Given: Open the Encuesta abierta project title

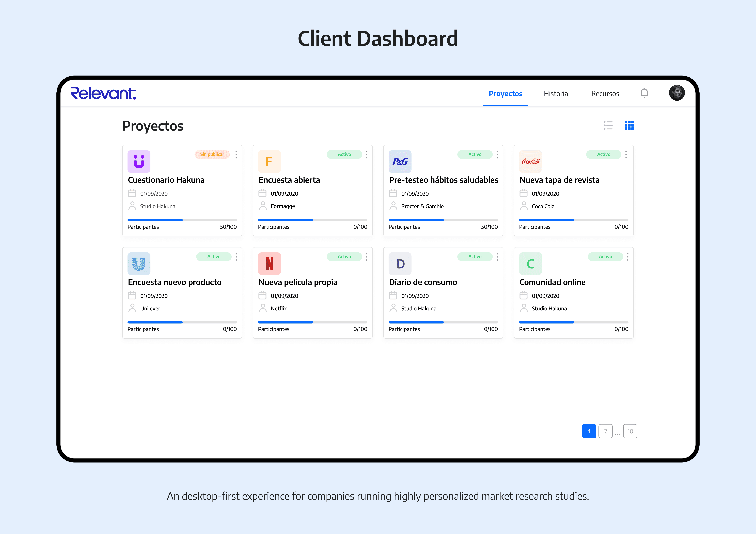Looking at the screenshot, I should click(x=289, y=180).
